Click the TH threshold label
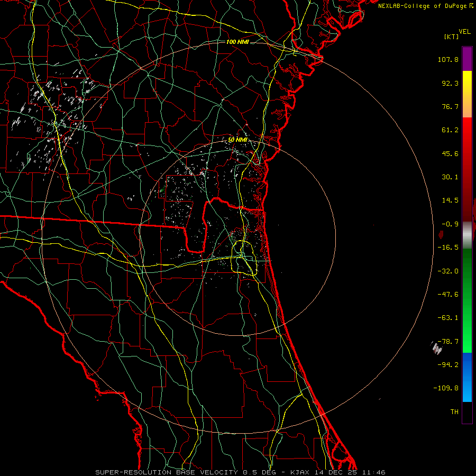Viewport: 476px width, 476px height. click(x=454, y=412)
